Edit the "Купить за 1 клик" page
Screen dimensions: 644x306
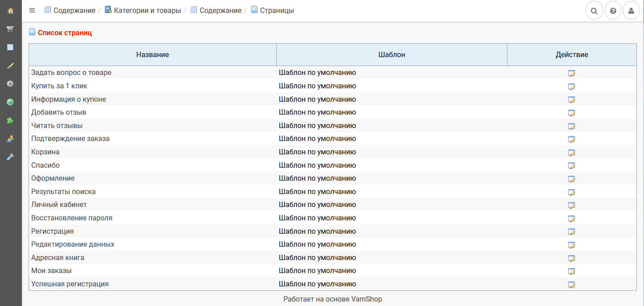571,87
